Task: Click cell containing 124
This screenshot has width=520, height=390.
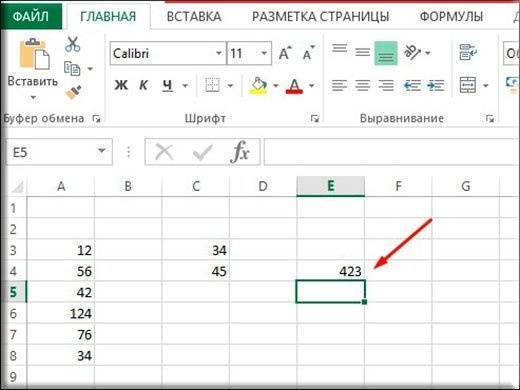Action: pos(61,313)
